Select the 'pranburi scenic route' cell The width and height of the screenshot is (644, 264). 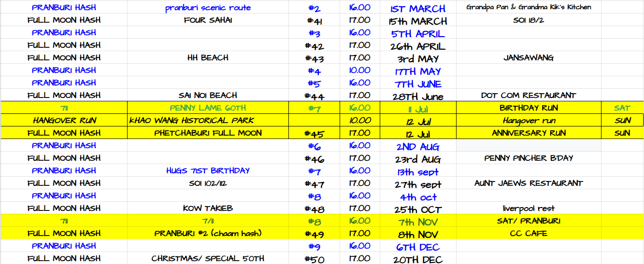[x=208, y=8]
